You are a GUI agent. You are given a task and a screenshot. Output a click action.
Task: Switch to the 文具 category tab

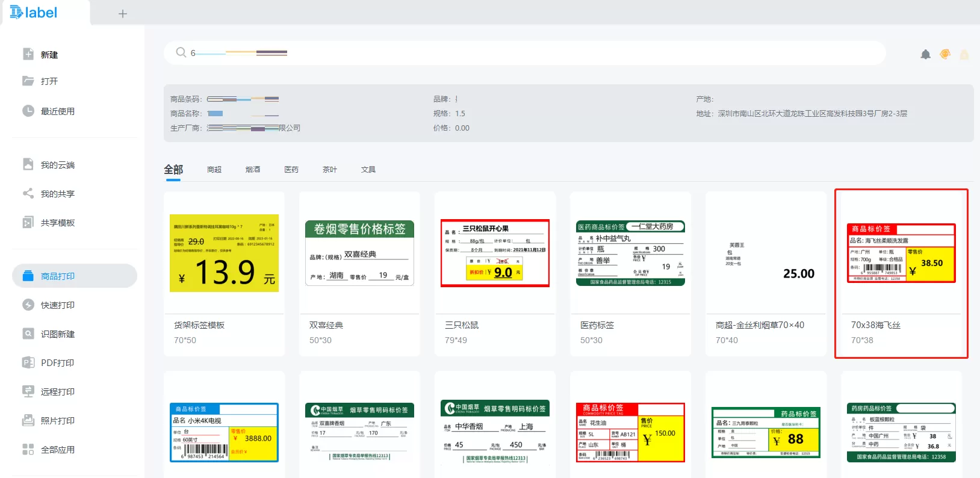(368, 170)
